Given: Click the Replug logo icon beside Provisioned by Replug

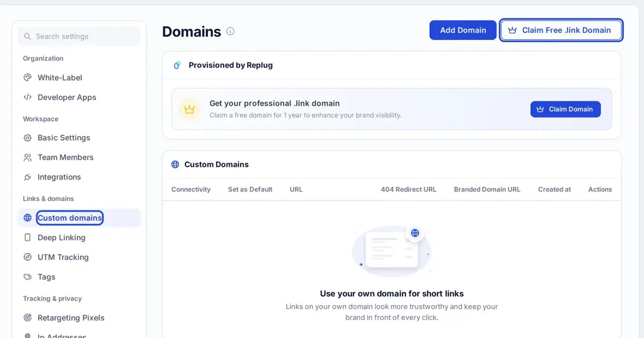Looking at the screenshot, I should [x=177, y=66].
